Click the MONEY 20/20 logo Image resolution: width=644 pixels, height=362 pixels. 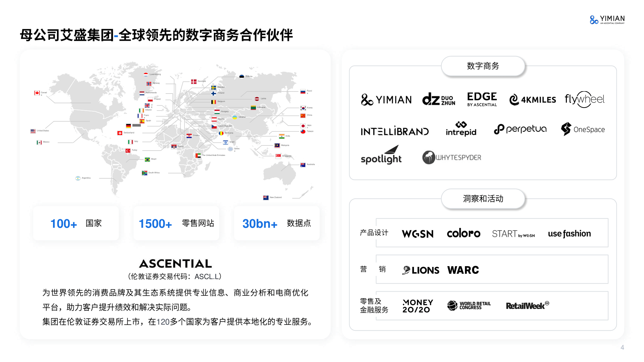tap(418, 306)
